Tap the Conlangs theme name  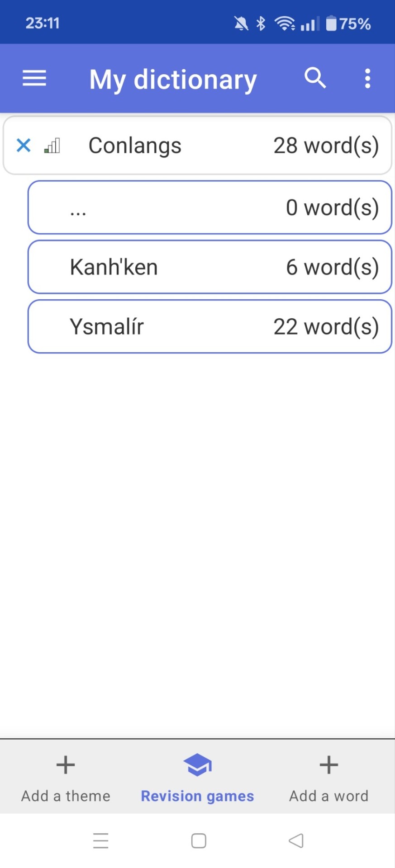tap(135, 146)
